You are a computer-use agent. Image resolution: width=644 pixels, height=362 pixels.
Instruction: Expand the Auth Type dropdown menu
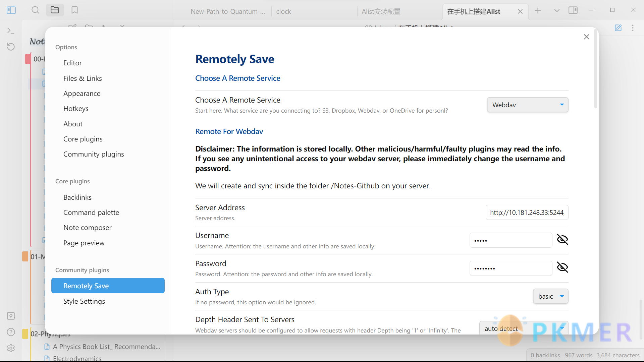point(550,296)
